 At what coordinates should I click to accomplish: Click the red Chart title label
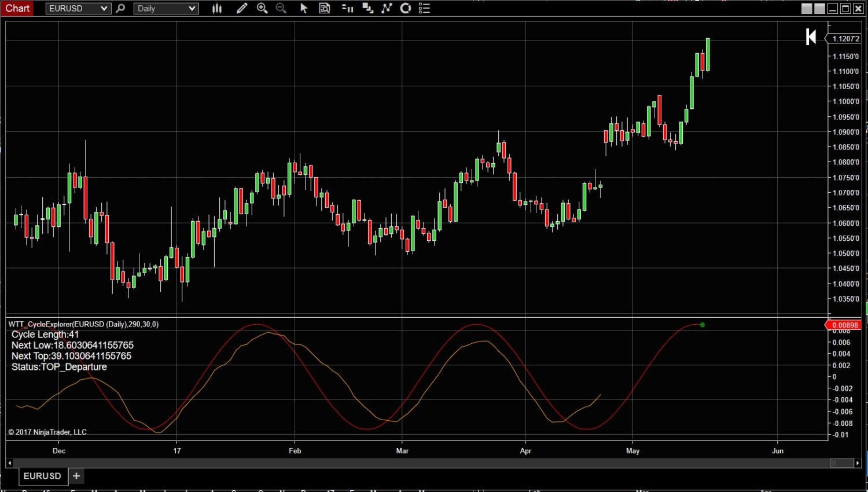click(17, 8)
